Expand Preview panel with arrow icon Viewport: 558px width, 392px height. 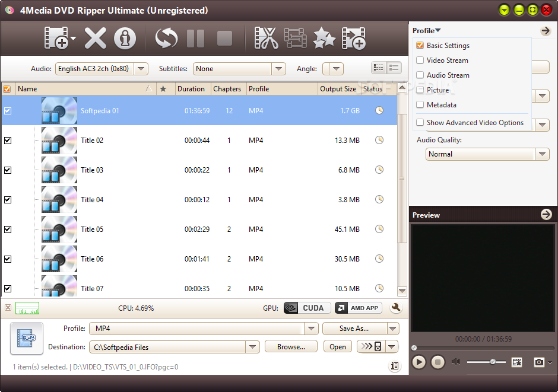(x=546, y=214)
